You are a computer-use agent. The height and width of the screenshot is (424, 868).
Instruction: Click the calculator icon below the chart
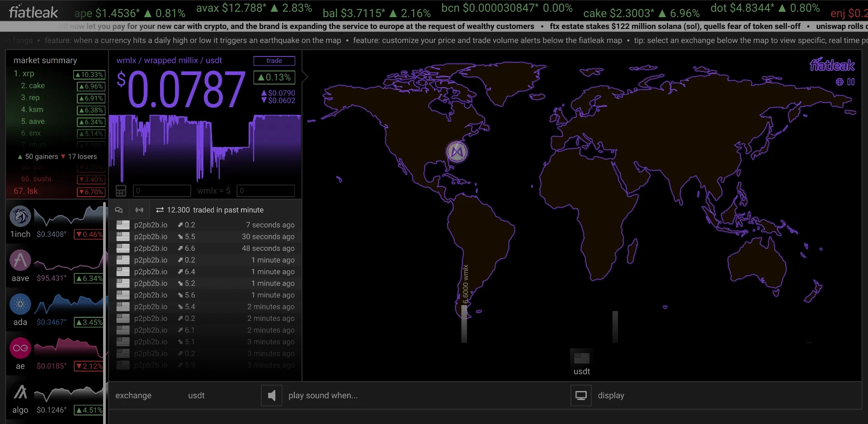(121, 191)
